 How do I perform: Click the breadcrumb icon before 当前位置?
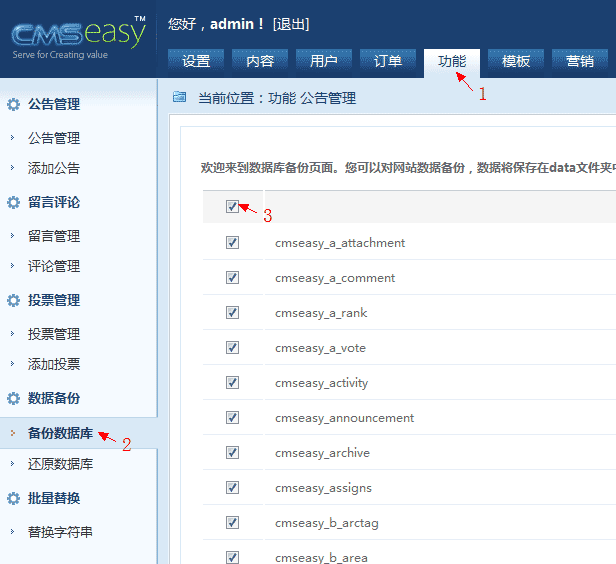tap(180, 98)
